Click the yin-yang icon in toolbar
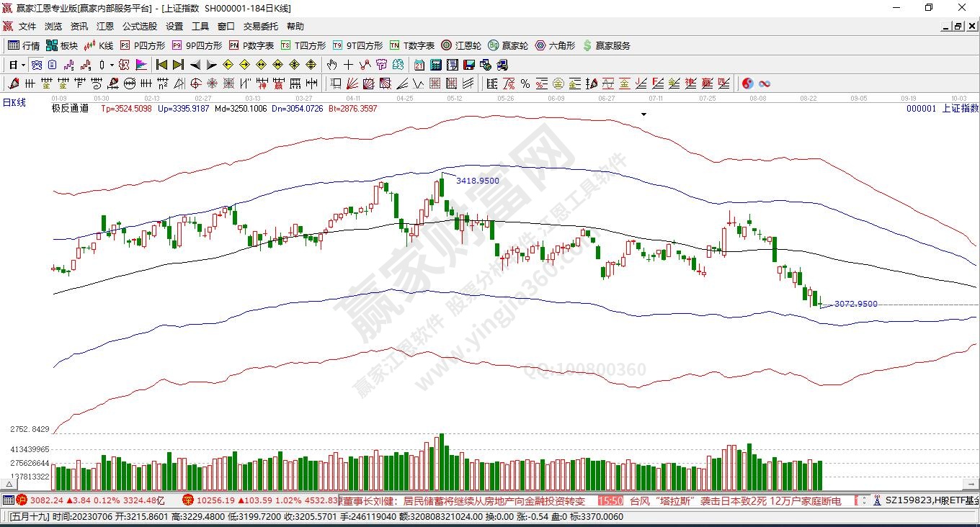The width and height of the screenshot is (980, 527). [747, 84]
